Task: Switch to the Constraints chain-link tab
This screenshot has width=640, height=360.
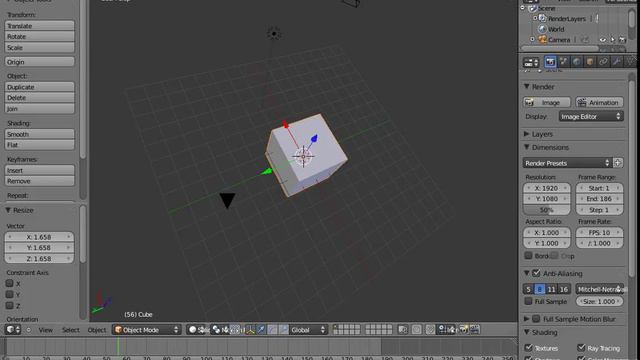Action: (603, 62)
